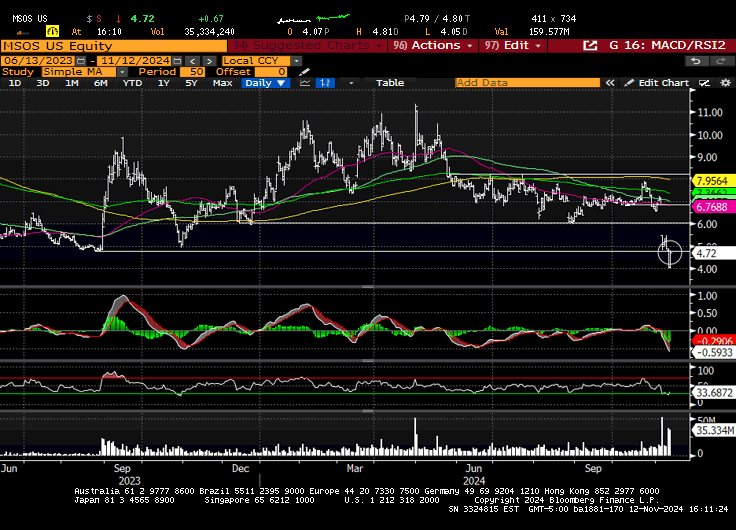Click the yellow info badge near At
736x530 pixels.
(x=53, y=31)
